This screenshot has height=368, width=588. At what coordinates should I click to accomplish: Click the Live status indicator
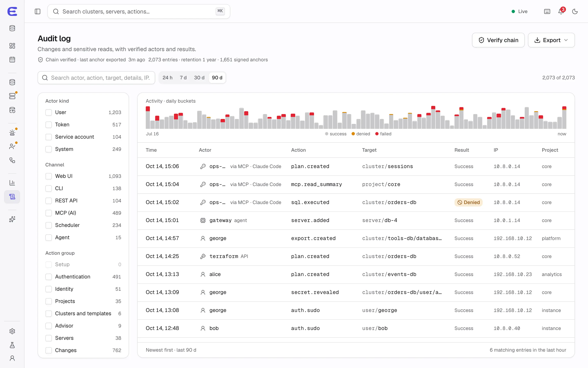519,11
